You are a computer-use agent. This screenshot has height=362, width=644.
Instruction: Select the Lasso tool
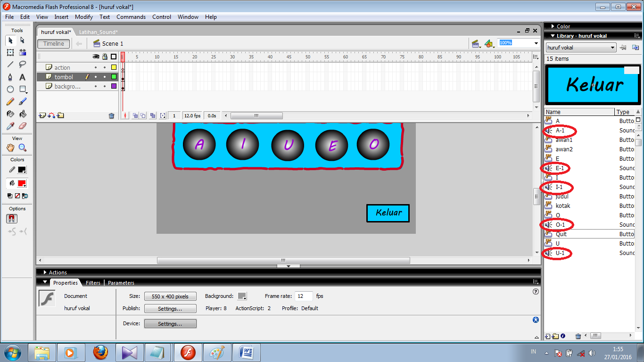point(23,65)
